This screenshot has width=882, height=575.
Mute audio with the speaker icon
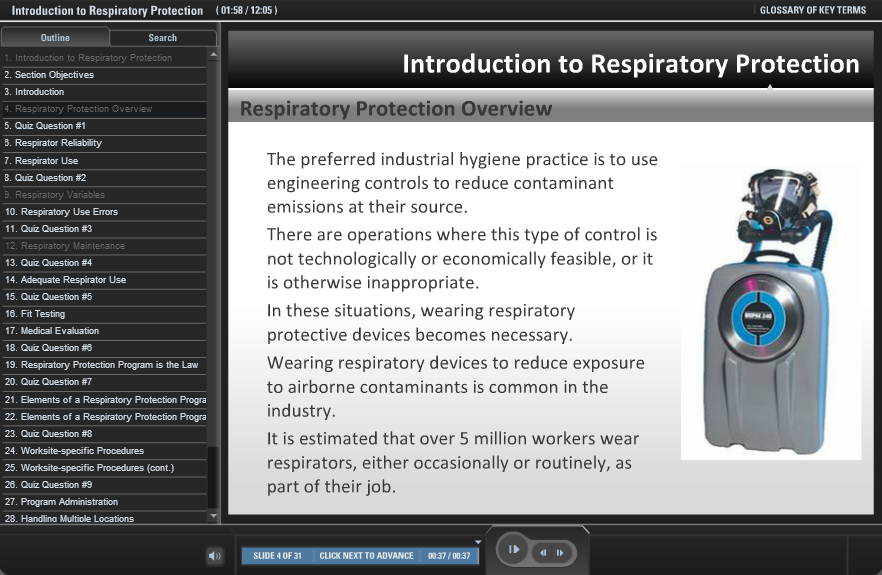(x=214, y=556)
